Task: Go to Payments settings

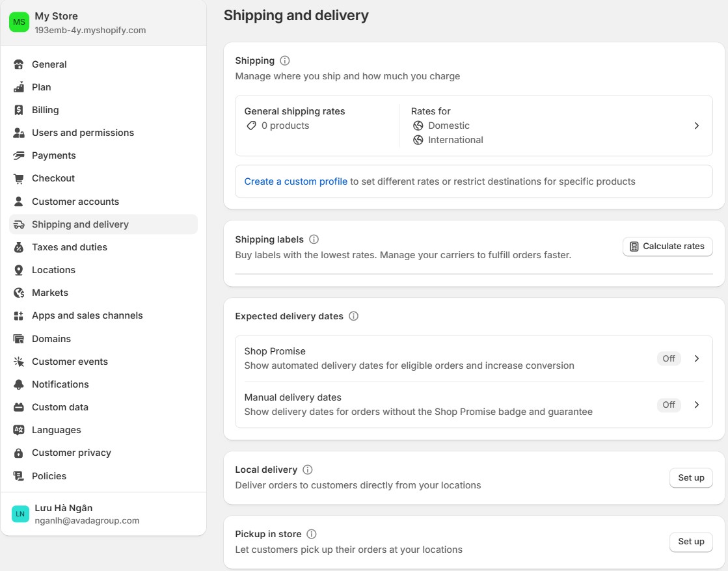Action: (x=103, y=155)
